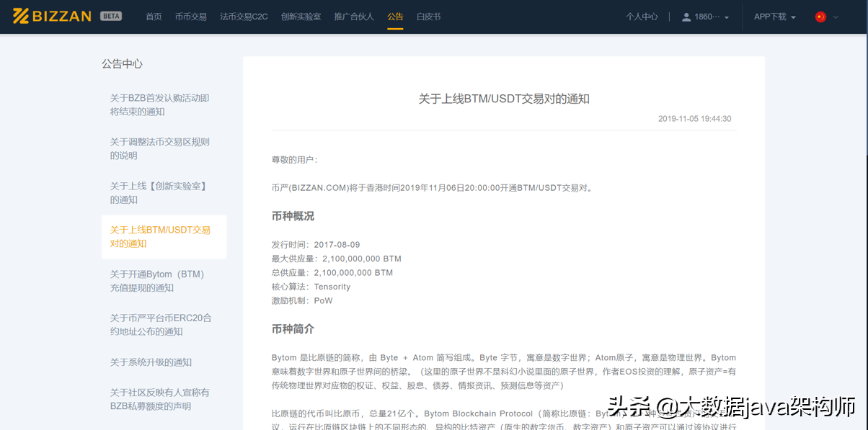Click the 最大供应量：2,100,000,000 BTM line

point(337,259)
